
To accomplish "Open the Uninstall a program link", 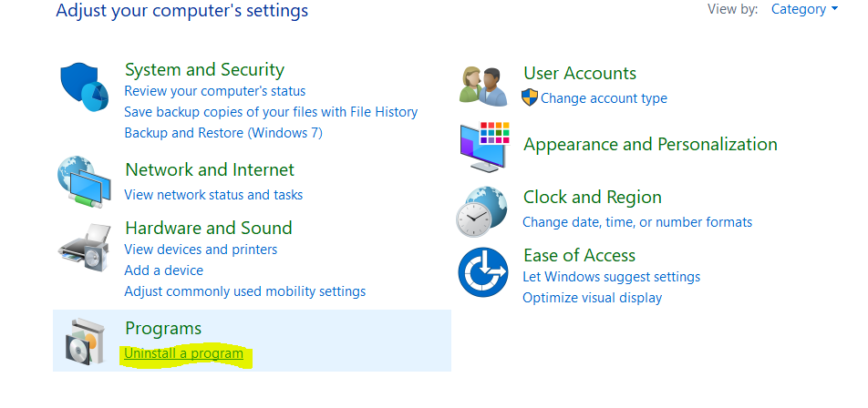I will click(x=184, y=353).
